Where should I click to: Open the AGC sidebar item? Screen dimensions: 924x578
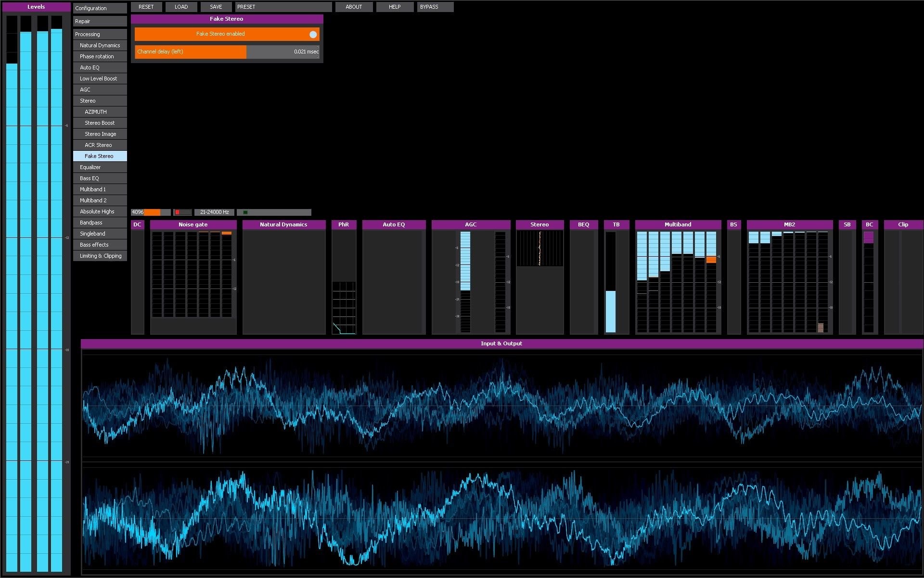(100, 90)
